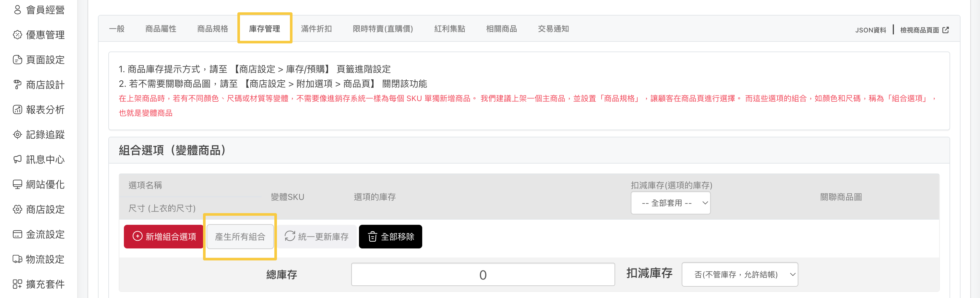This screenshot has width=980, height=298.
Task: Expand the 全部套用 stock deduction dropdown
Action: pyautogui.click(x=670, y=203)
